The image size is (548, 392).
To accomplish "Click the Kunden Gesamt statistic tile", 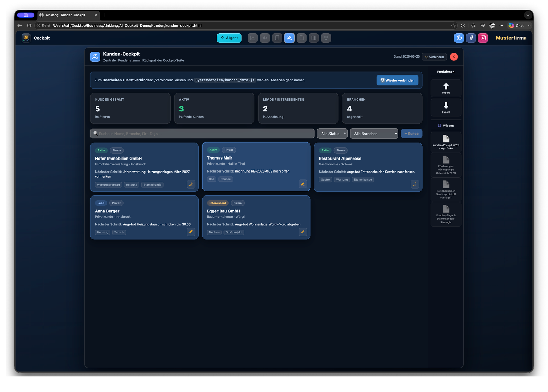I will point(130,108).
